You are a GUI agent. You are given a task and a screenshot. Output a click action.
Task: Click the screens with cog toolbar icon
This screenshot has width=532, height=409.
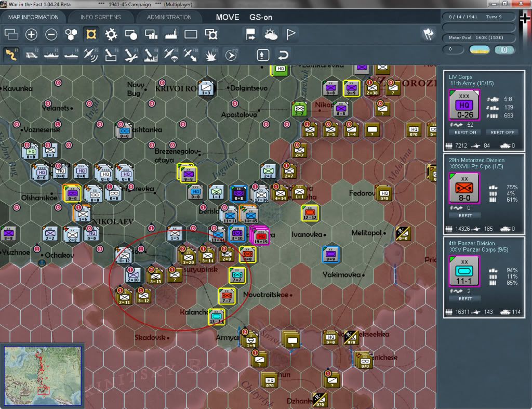click(211, 34)
